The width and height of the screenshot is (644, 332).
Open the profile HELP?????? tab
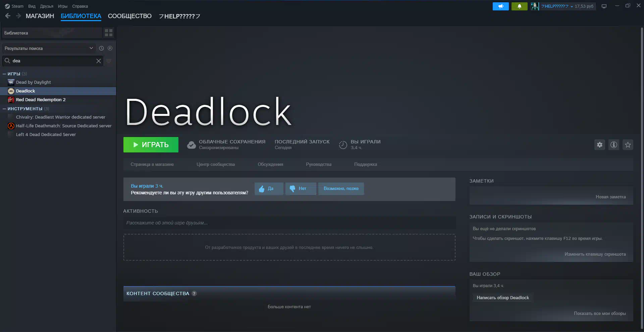pyautogui.click(x=179, y=16)
